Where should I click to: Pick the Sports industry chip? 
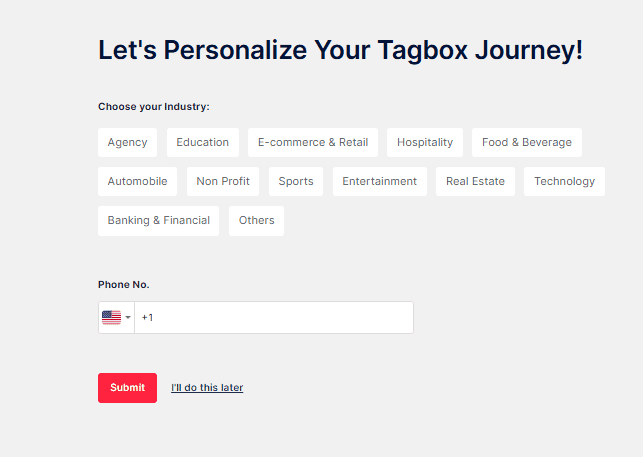pos(296,181)
